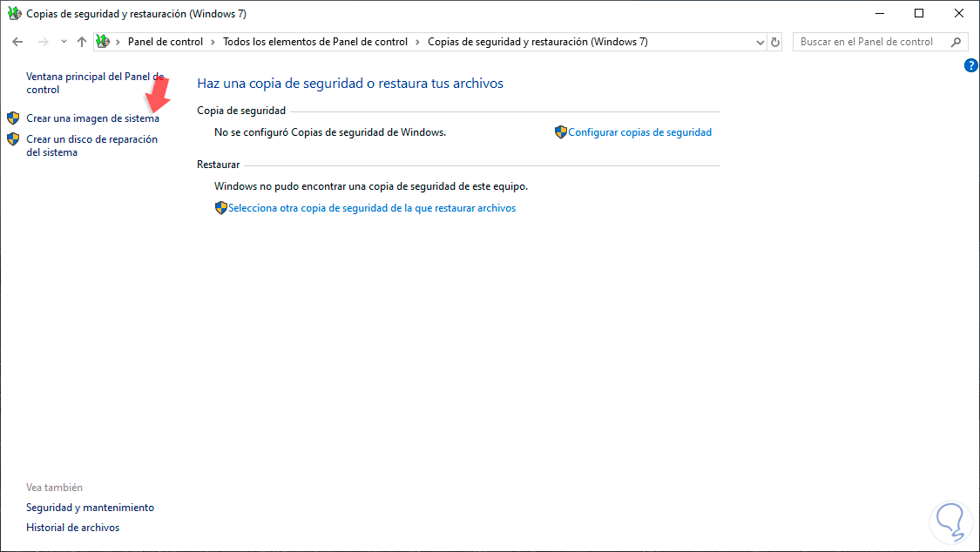980x552 pixels.
Task: Click shield icon beside Selecciona otra copia
Action: 220,208
